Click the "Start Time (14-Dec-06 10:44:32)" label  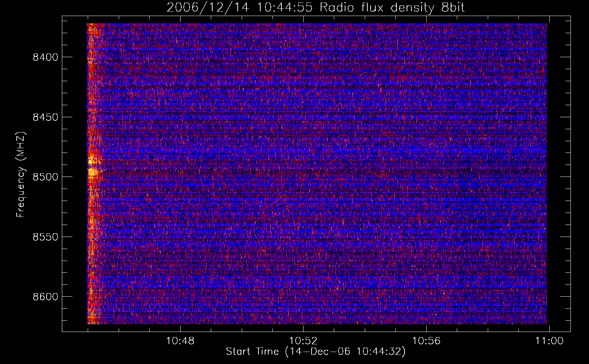(316, 352)
